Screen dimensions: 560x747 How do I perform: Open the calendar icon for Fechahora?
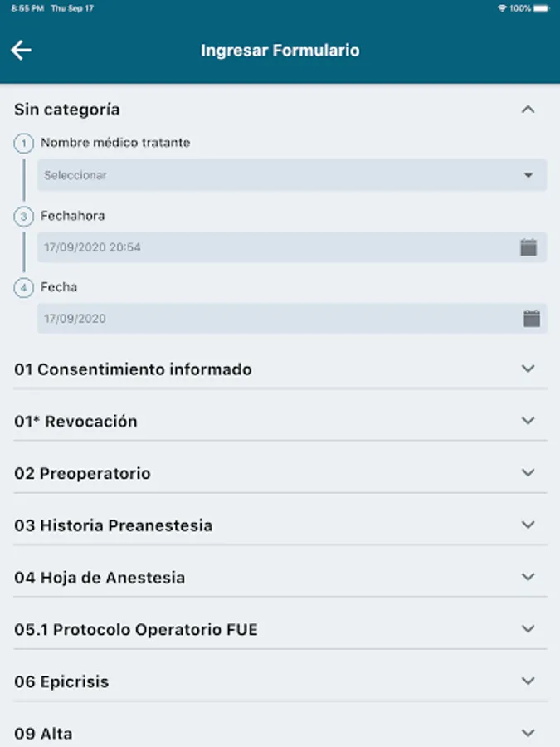528,247
